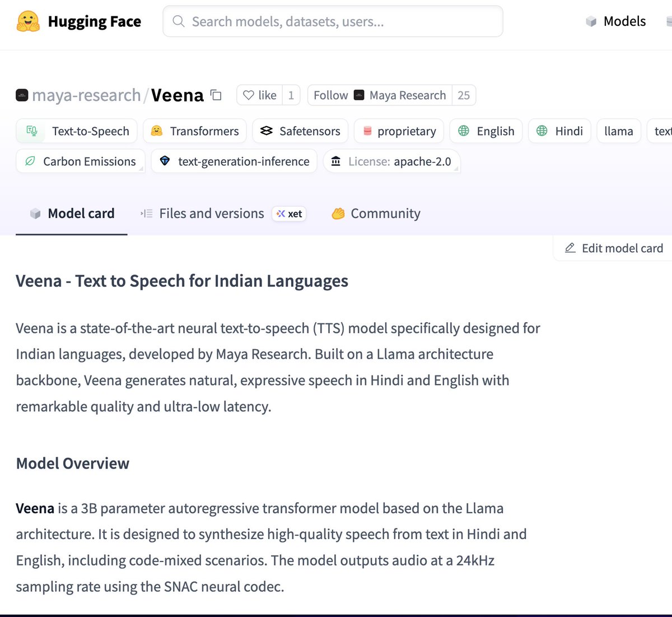Open the Hugging Face home link text
This screenshot has height=617, width=672.
94,21
